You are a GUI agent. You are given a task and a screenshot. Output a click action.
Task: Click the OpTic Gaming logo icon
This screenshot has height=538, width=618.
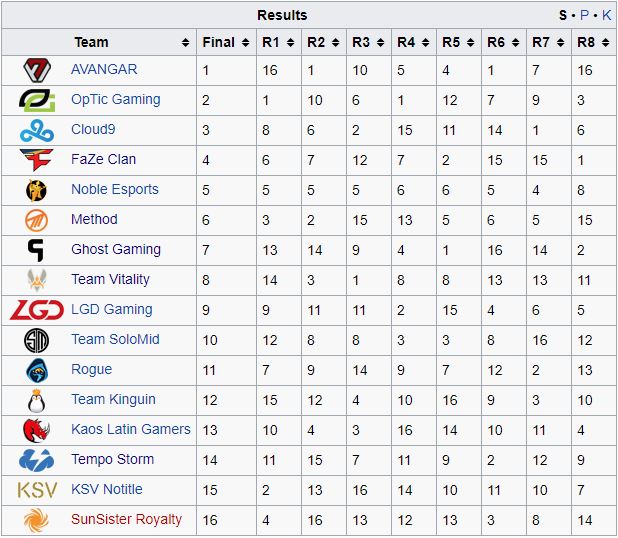click(37, 100)
